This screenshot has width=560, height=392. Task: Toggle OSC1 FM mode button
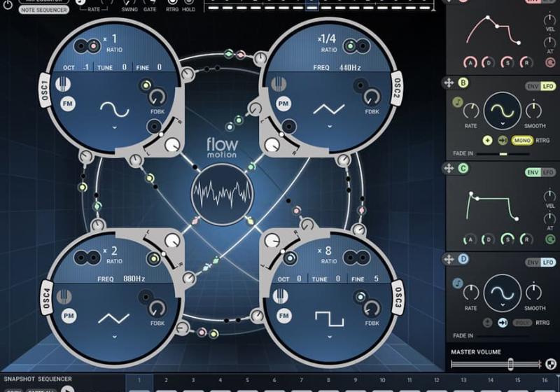tap(67, 104)
